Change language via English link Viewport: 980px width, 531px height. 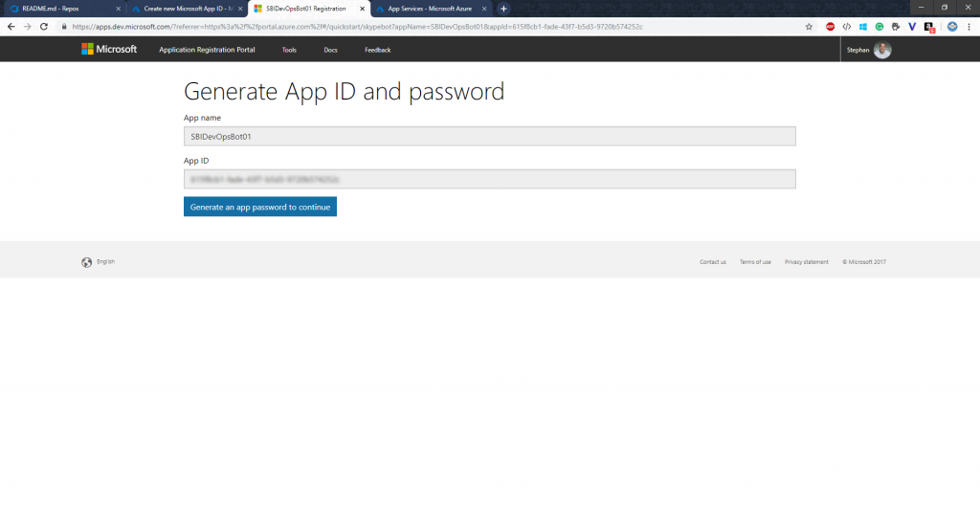105,262
